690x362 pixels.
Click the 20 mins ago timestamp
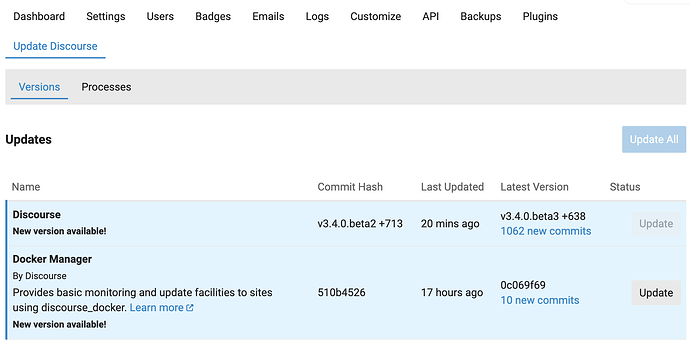[450, 223]
